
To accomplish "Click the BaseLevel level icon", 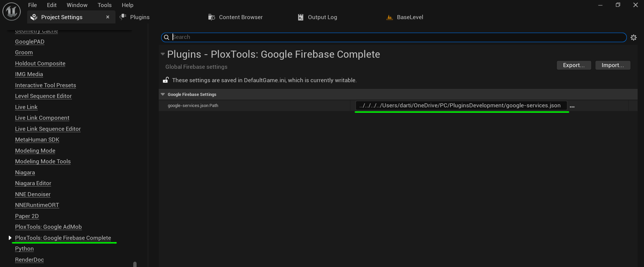I will pos(389,17).
